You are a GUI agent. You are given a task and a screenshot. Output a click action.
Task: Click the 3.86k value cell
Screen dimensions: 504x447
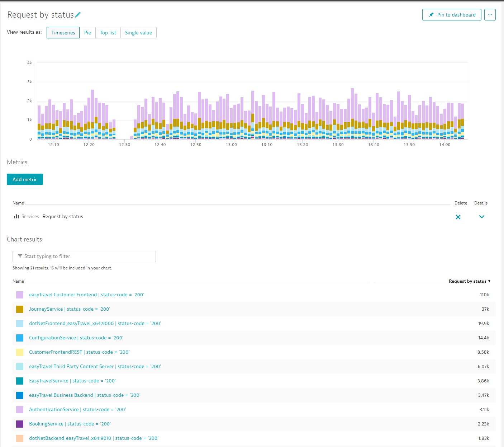coord(483,381)
